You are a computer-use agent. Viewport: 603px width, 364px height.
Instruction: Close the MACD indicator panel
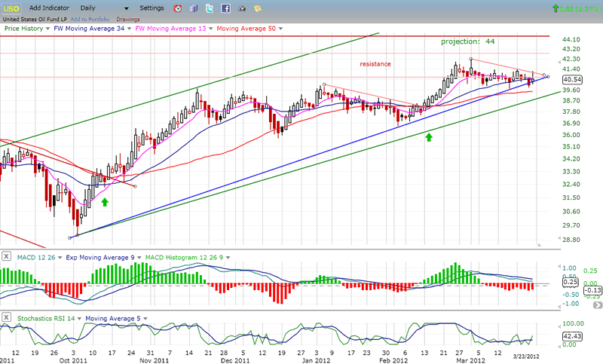pyautogui.click(x=6, y=258)
